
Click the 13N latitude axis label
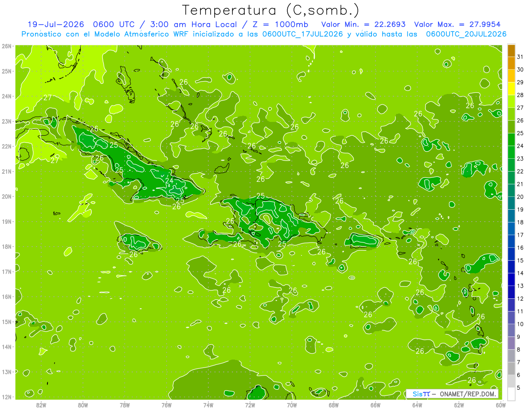[x=6, y=372]
